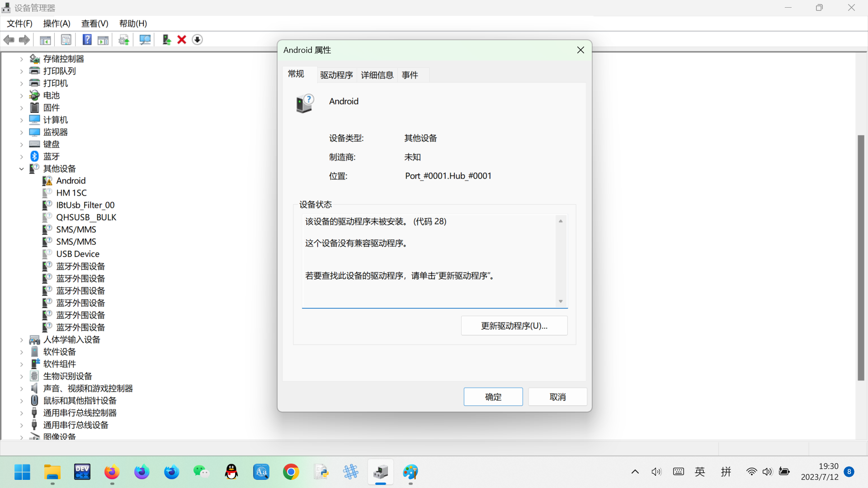Close the Android 属性 dialog

click(580, 50)
